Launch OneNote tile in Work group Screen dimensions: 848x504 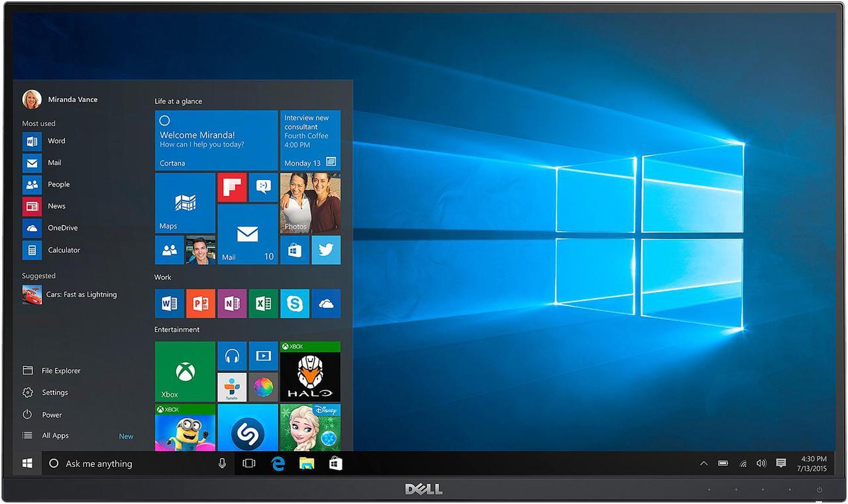click(x=232, y=303)
